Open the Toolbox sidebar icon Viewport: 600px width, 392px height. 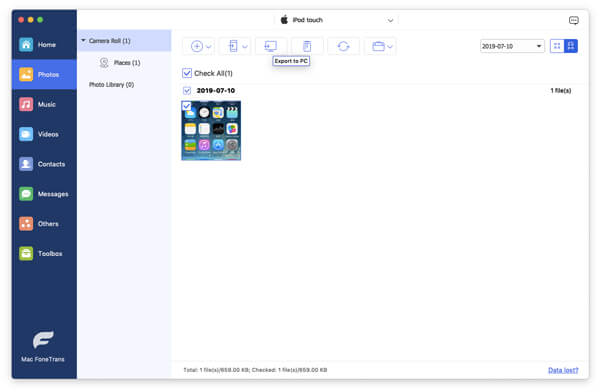(26, 253)
